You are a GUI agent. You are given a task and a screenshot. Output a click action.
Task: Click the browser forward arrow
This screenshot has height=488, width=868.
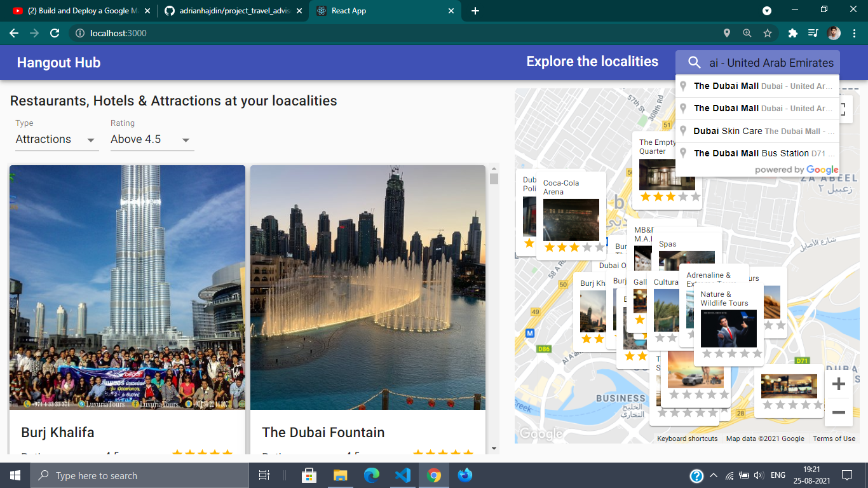pos(34,33)
